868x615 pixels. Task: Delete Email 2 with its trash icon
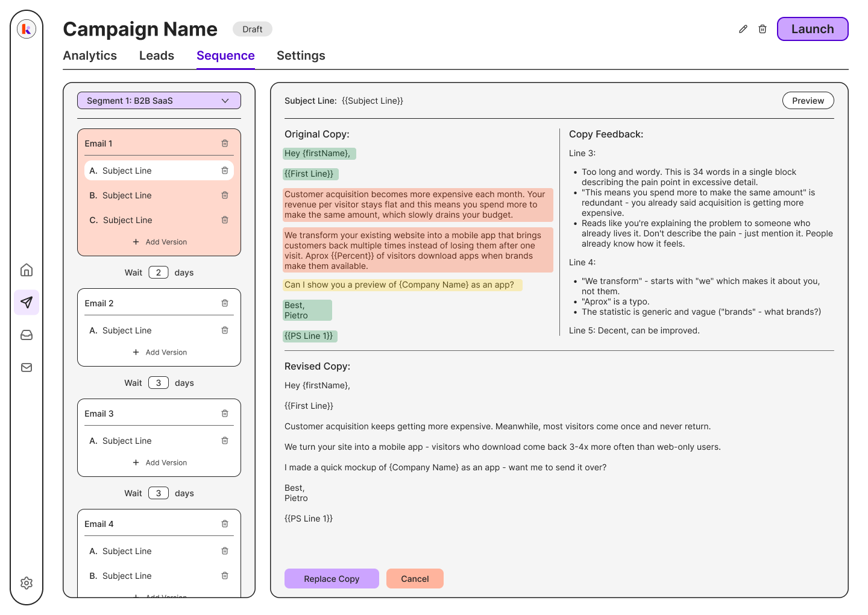coord(225,303)
